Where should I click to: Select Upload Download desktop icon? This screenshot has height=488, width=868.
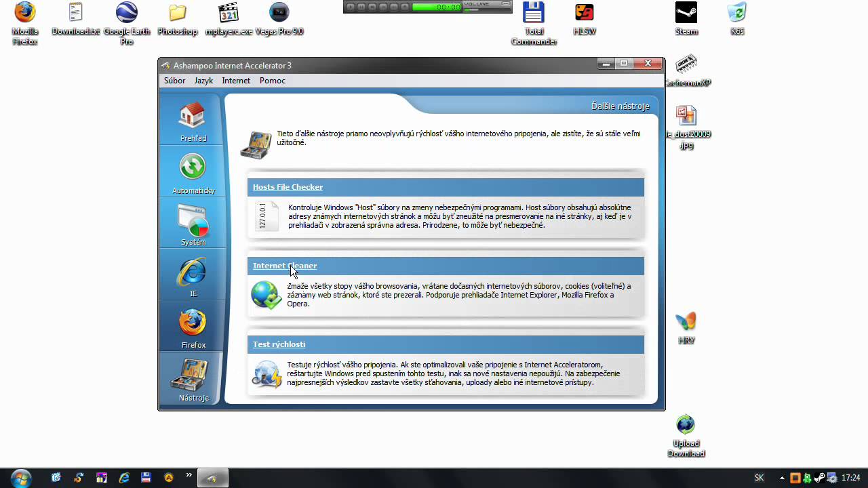pos(686,436)
